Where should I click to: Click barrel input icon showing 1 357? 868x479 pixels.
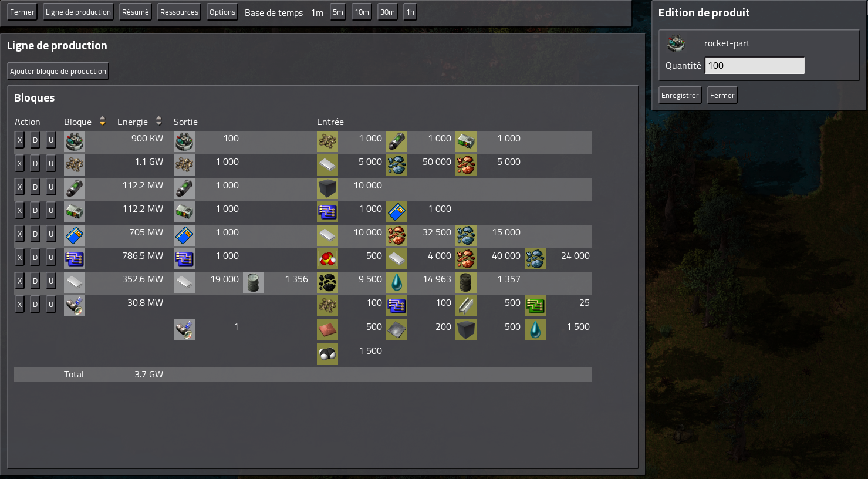466,282
